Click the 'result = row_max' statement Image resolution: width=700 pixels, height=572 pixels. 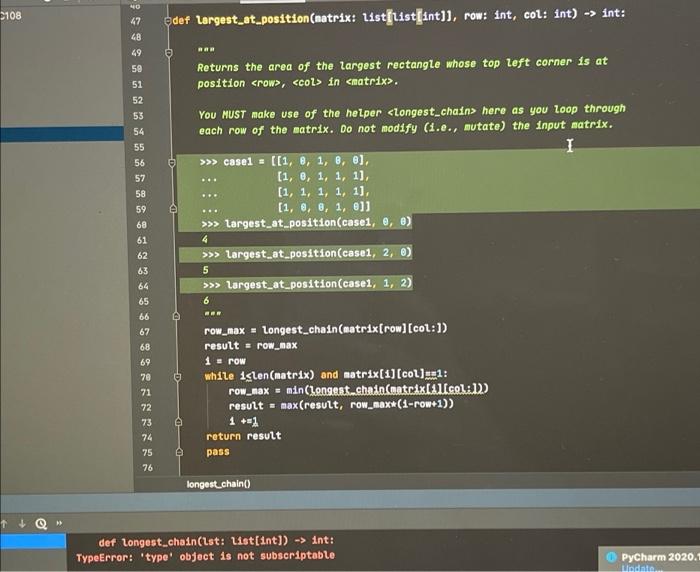click(x=250, y=346)
